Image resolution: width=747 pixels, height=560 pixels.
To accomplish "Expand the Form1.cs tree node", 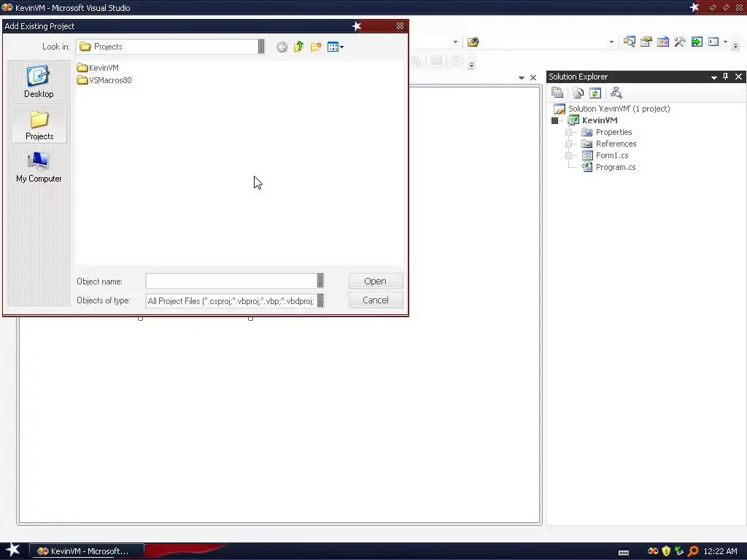I will pos(568,156).
